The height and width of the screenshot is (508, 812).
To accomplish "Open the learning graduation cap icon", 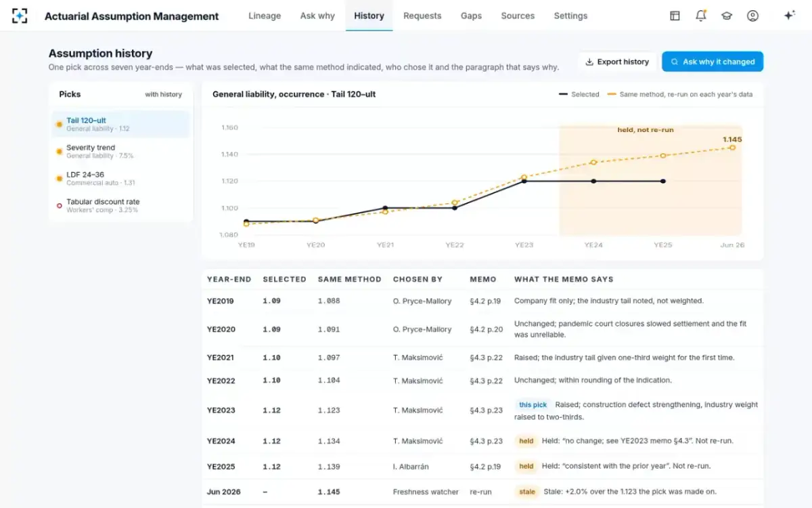I will click(x=727, y=16).
